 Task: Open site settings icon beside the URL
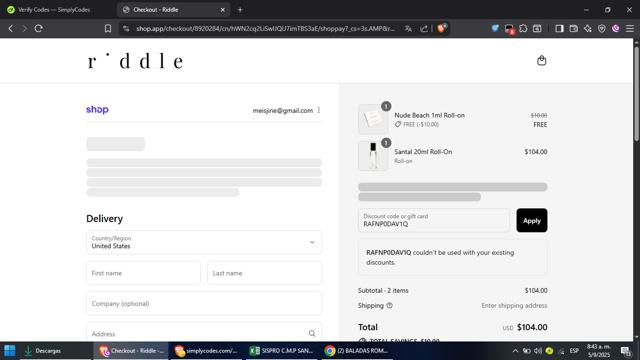(126, 29)
